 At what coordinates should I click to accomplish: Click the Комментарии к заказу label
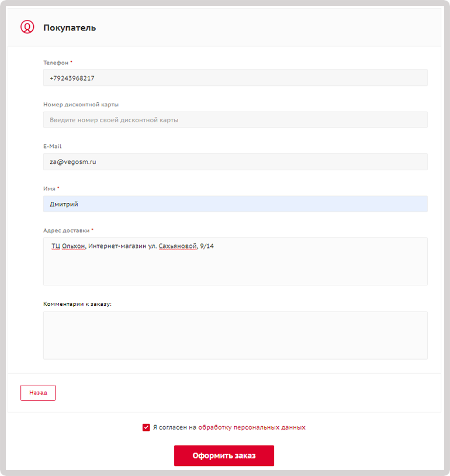tap(77, 304)
